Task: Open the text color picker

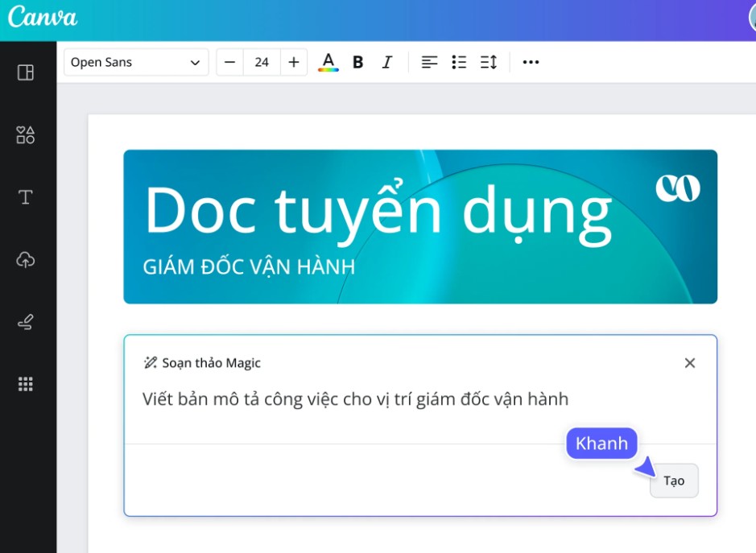Action: click(x=328, y=62)
